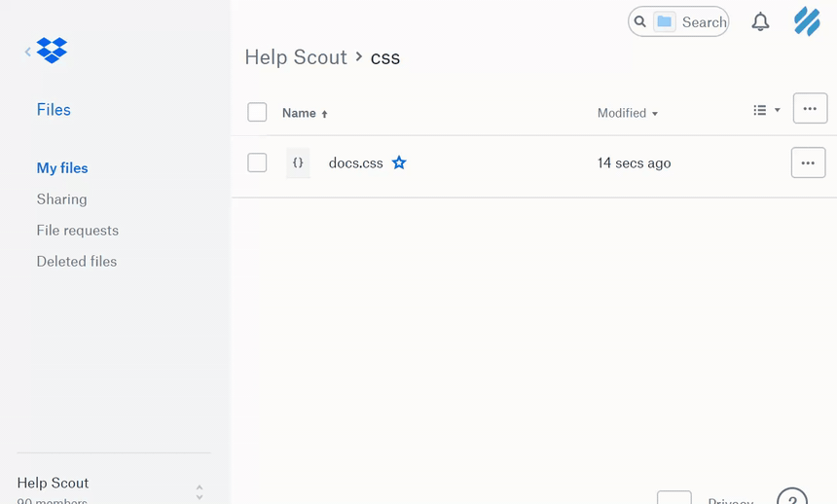Open the help question mark button
This screenshot has width=837, height=504.
[x=792, y=498]
